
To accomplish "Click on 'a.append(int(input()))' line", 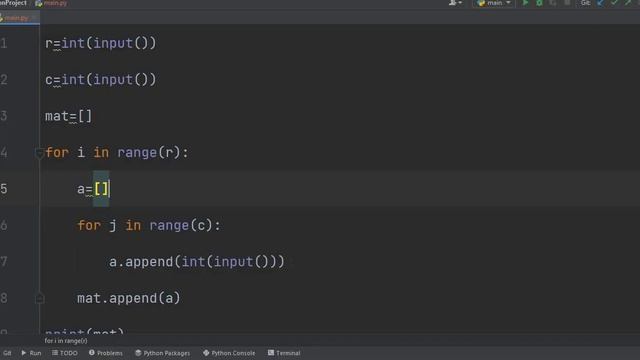I will click(196, 262).
